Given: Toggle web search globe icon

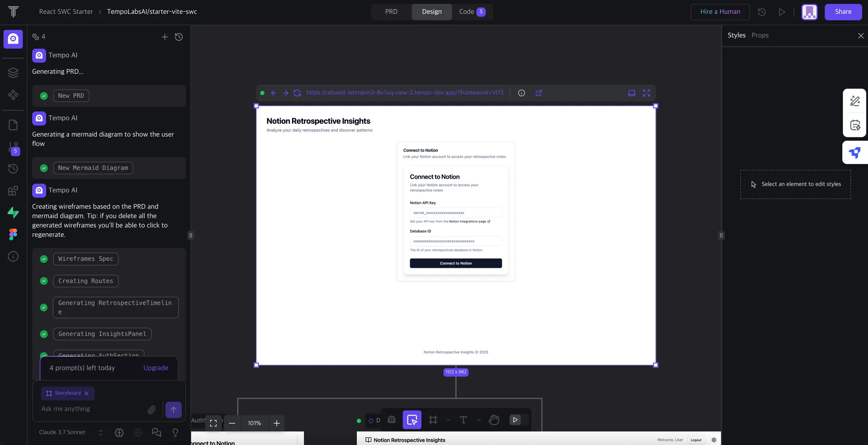Looking at the screenshot, I should 138,432.
